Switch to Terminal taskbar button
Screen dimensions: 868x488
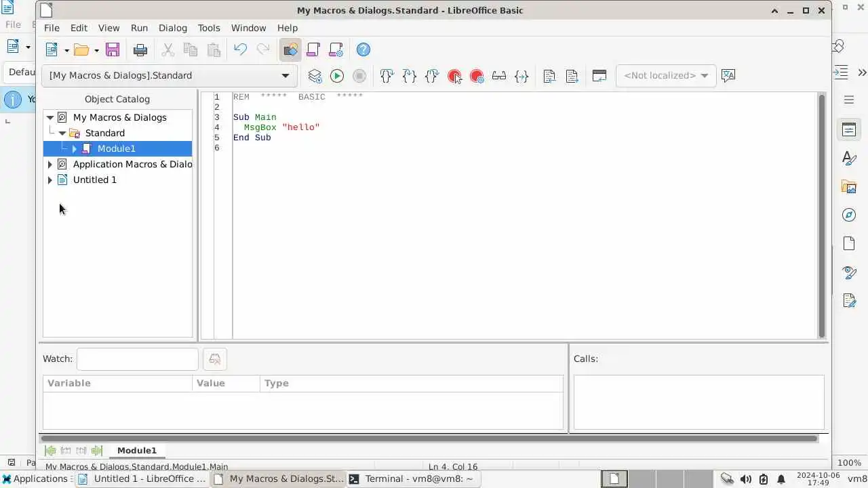pyautogui.click(x=413, y=479)
